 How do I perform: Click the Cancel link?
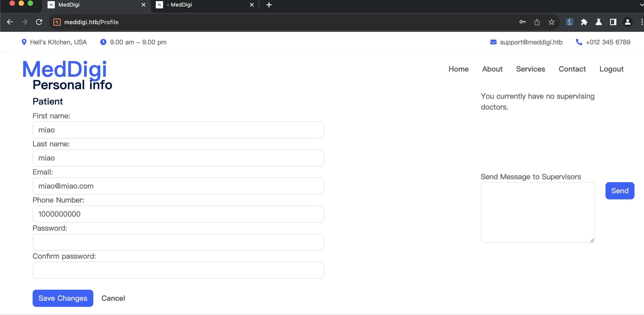113,298
